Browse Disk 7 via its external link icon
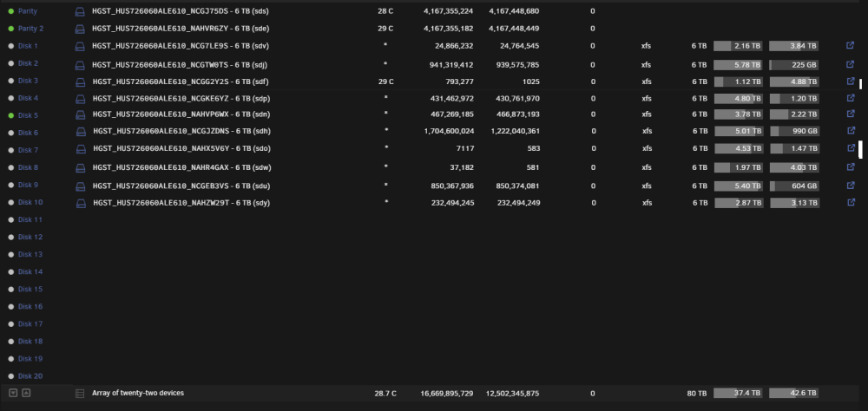Viewport: 868px width, 411px height. coord(852,147)
